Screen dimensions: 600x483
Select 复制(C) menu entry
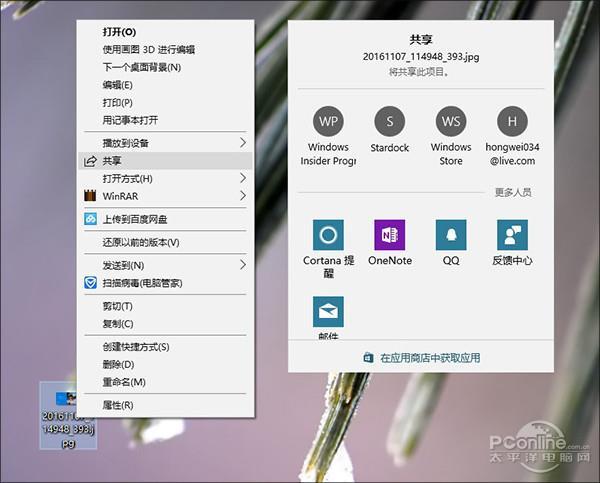coord(165,324)
